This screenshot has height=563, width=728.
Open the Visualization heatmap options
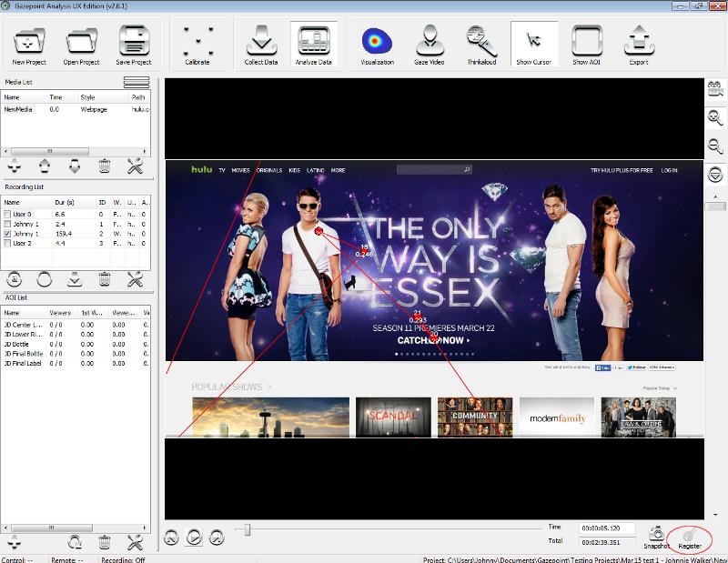pos(377,45)
